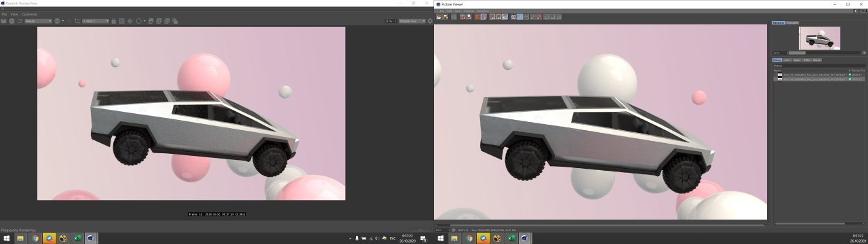The height and width of the screenshot is (244, 868).
Task: Open File menu in Redshift RenderView
Action: point(4,14)
